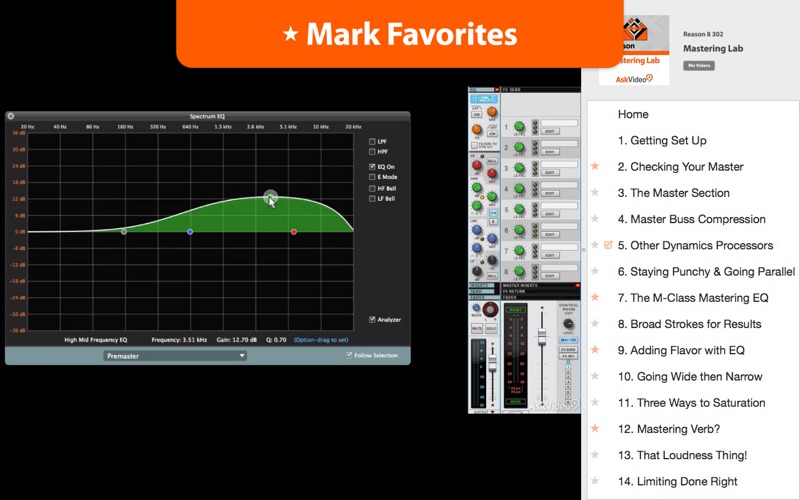Enable the HPF checkbox in Spectrum EQ
Image resolution: width=800 pixels, height=500 pixels.
372,152
